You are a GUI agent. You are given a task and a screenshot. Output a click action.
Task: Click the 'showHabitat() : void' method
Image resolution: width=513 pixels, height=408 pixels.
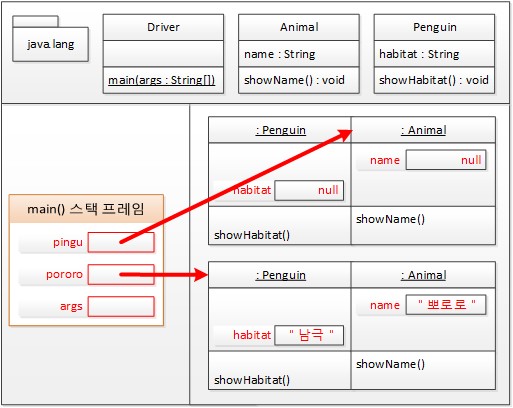point(434,80)
